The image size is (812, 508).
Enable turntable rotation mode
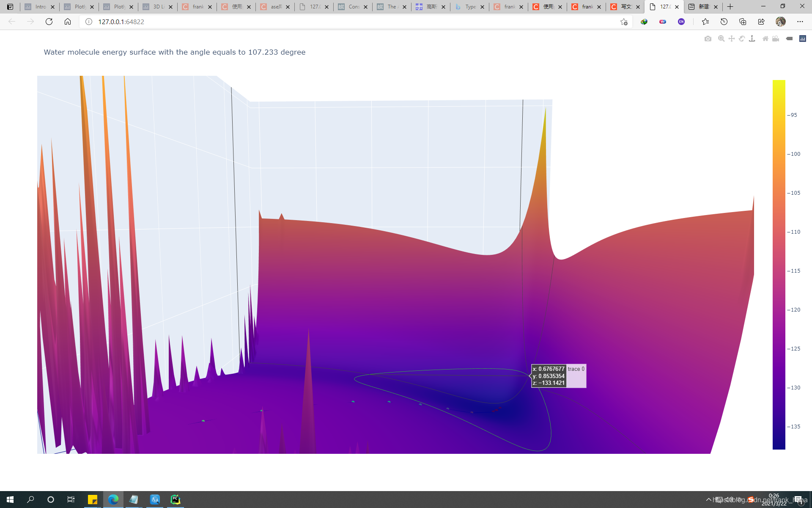(752, 39)
